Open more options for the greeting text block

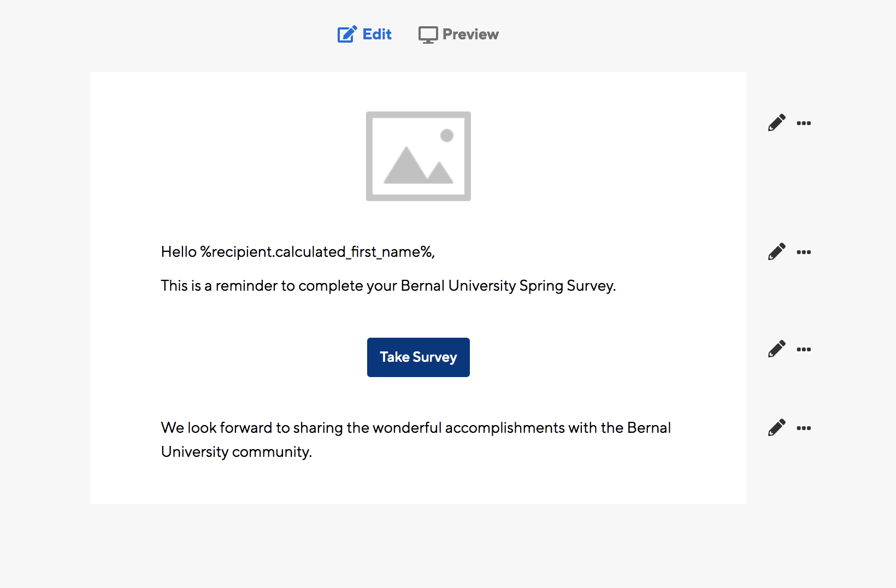804,252
